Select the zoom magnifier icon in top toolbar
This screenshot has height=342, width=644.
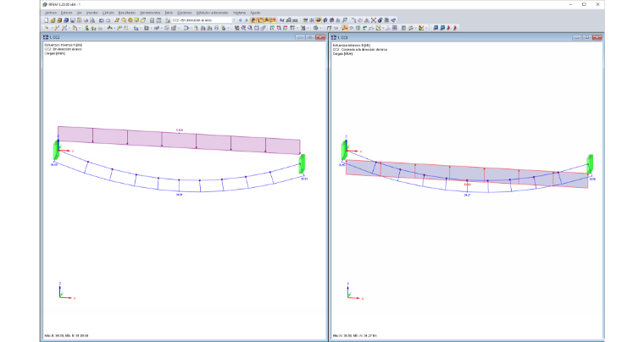point(345,20)
